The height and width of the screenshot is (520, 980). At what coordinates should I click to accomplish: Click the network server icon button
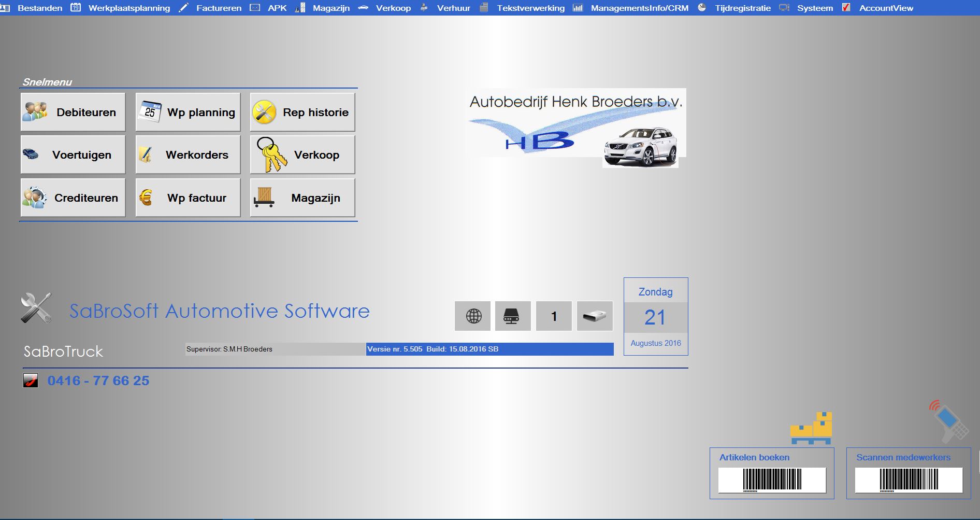click(513, 316)
